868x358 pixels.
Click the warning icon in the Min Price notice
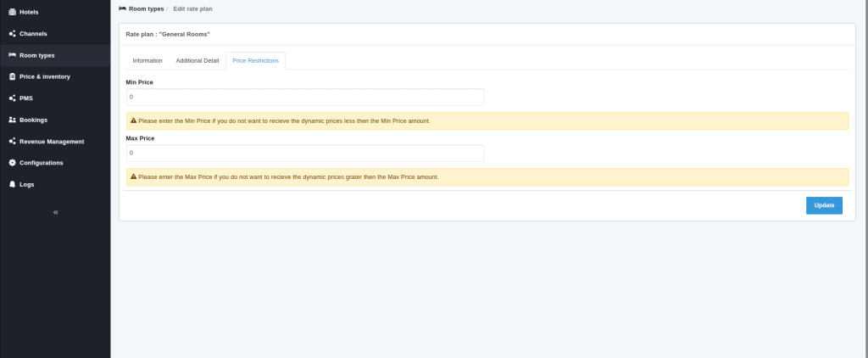[133, 120]
